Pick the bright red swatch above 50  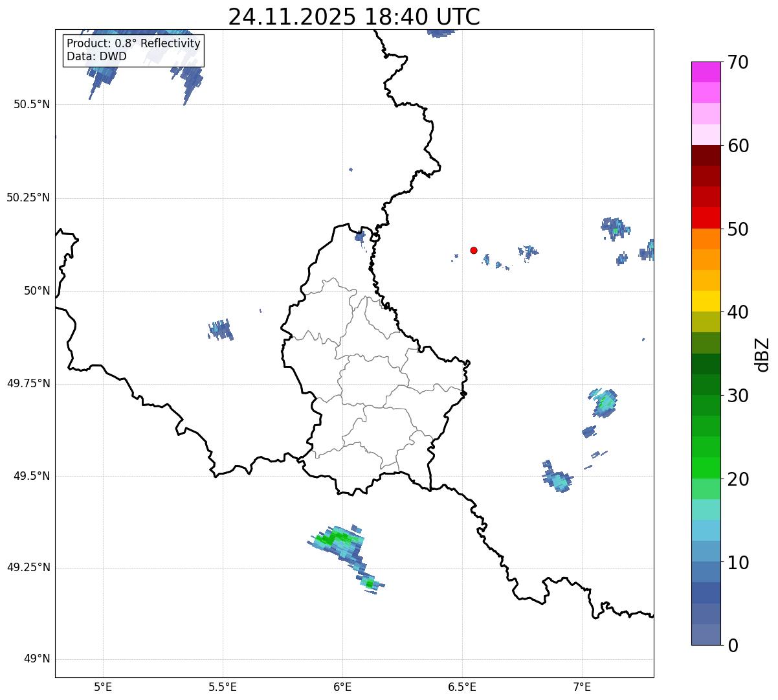click(706, 218)
